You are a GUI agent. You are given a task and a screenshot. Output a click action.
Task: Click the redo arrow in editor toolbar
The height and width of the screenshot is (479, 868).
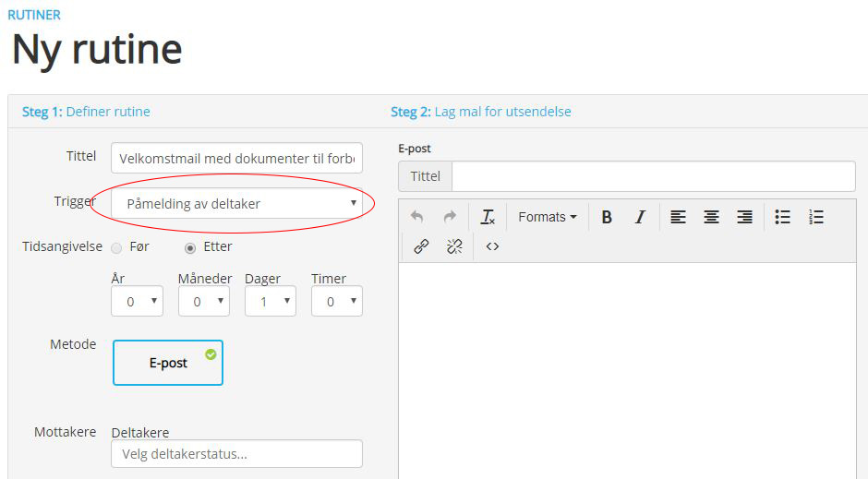pyautogui.click(x=450, y=217)
